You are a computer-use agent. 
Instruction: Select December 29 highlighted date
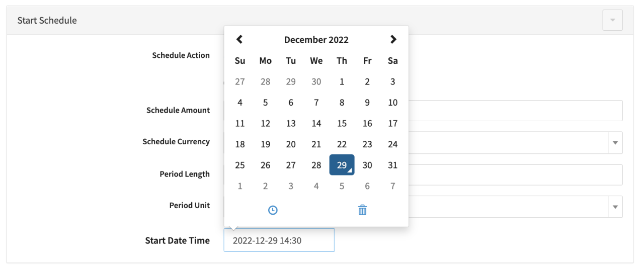[x=342, y=165]
